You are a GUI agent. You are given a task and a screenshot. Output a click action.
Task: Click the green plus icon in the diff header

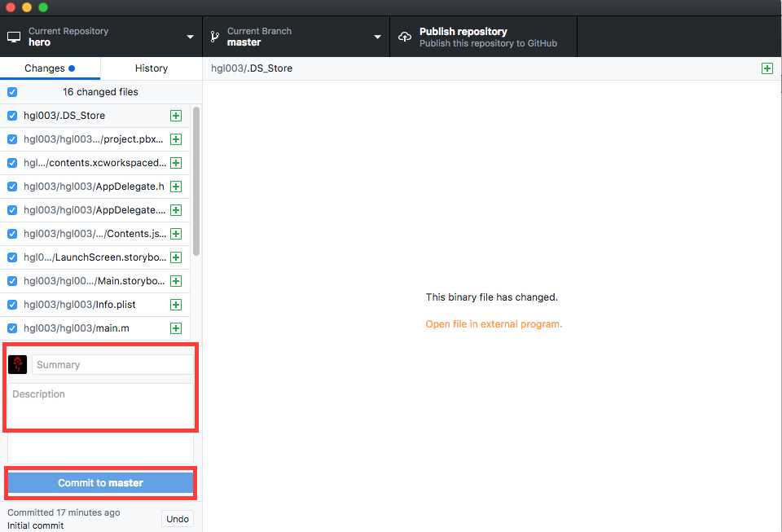point(767,68)
